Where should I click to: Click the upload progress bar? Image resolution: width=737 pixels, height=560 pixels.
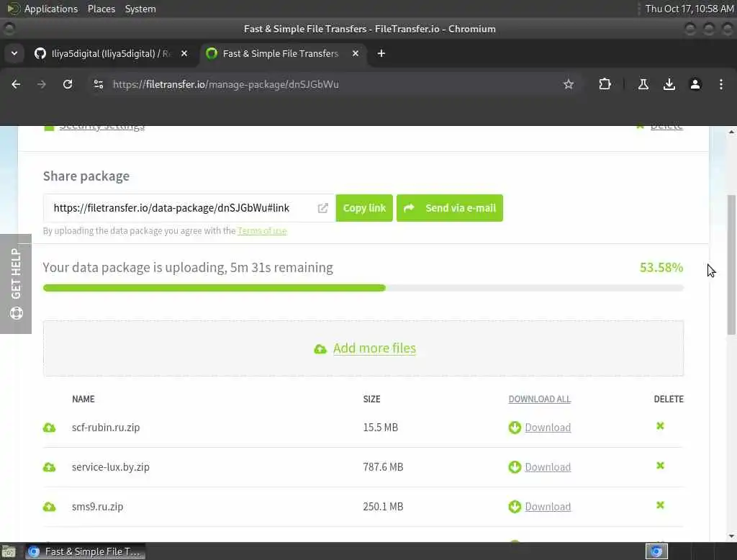point(363,288)
